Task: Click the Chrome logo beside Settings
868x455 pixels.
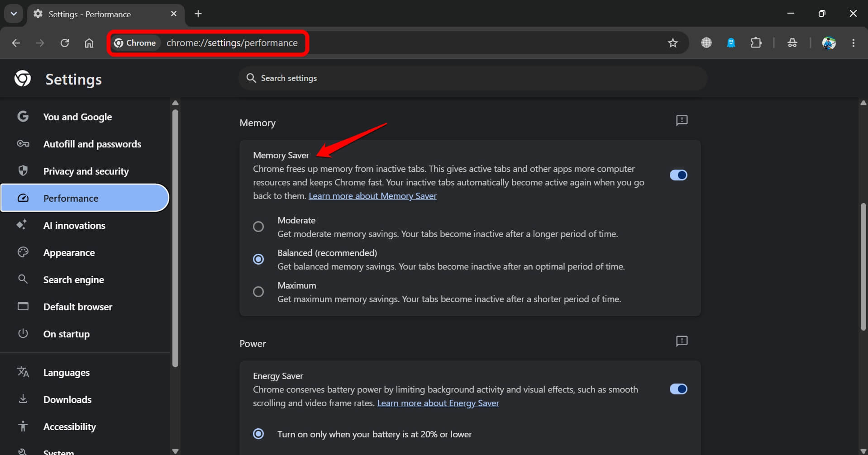Action: 23,78
